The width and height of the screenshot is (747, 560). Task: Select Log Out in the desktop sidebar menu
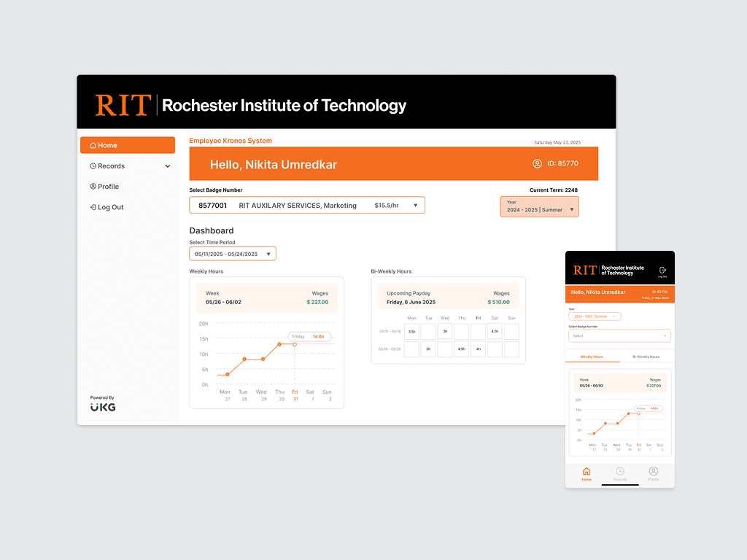tap(128, 207)
